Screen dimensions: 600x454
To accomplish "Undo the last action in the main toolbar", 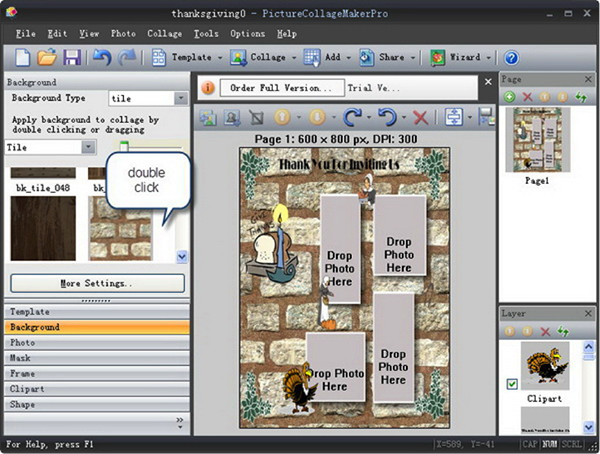I will 101,58.
